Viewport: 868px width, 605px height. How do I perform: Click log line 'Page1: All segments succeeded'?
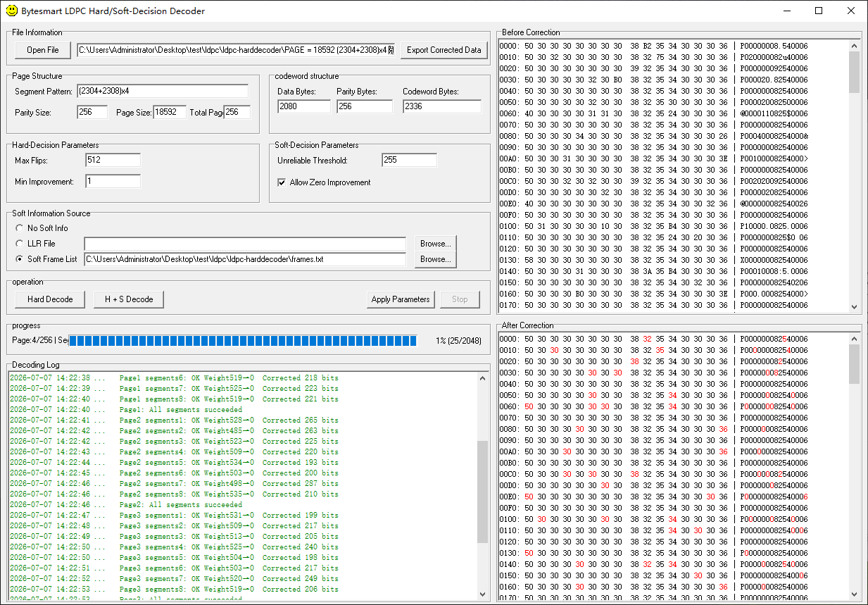181,410
